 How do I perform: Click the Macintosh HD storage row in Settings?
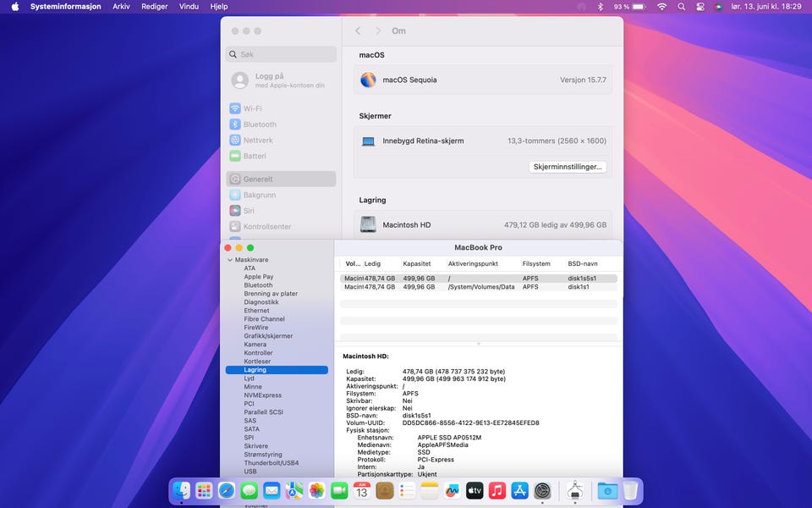point(483,225)
